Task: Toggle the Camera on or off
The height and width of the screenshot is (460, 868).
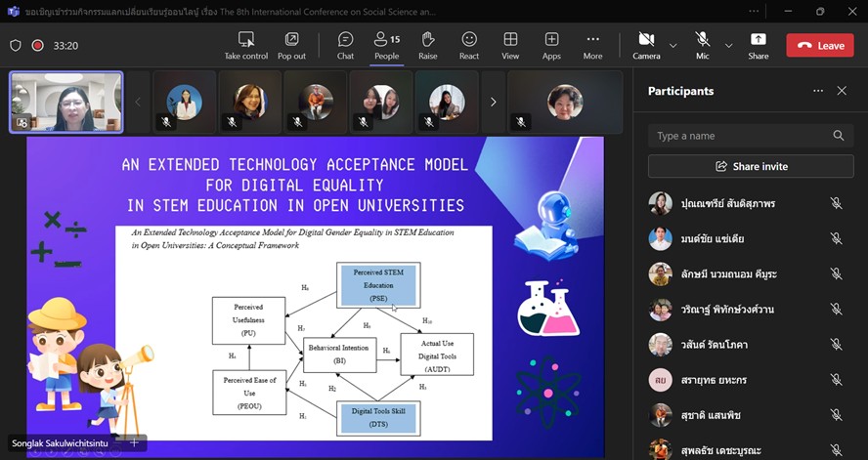Action: (x=646, y=45)
